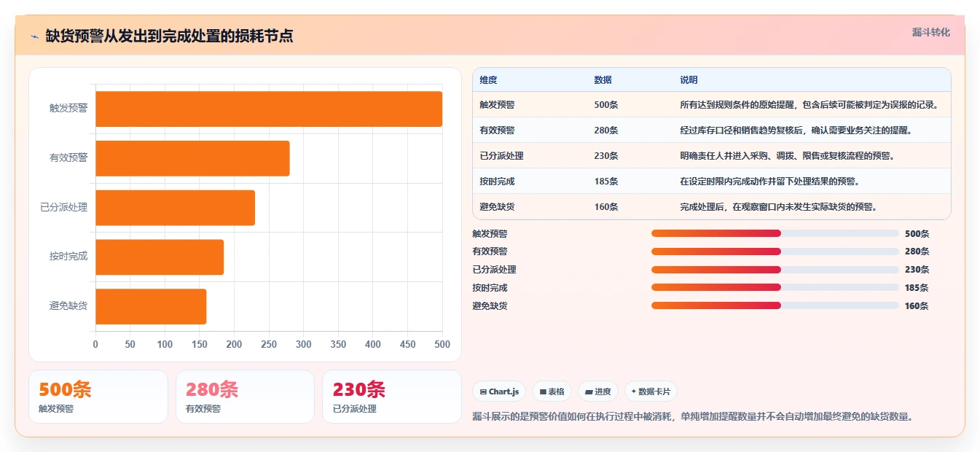The height and width of the screenshot is (452, 980).
Task: Click the 避免缺货 cell in the table
Action: tap(497, 207)
